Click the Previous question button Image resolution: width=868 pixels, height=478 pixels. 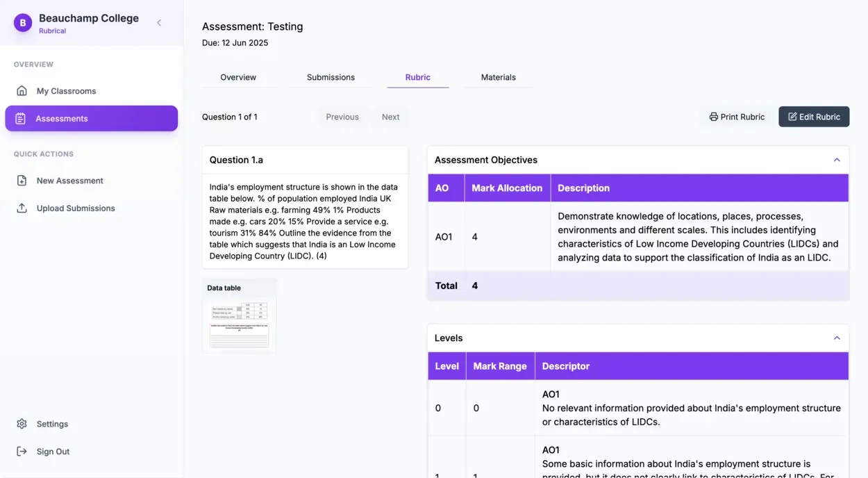click(x=342, y=116)
